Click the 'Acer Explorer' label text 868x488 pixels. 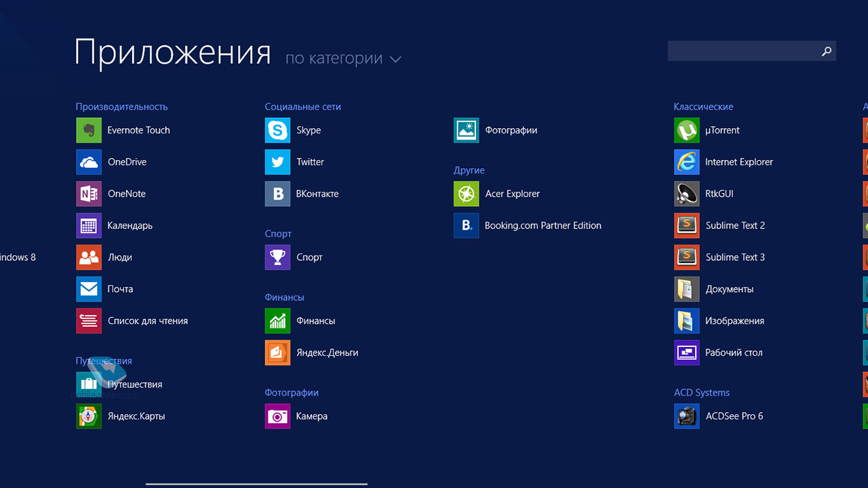513,194
